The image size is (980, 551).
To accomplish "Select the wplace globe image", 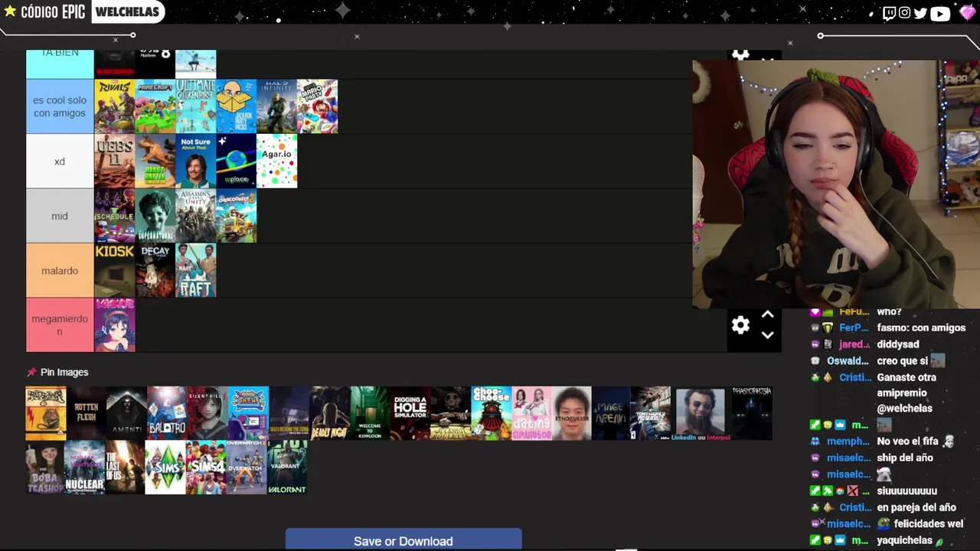I will click(237, 161).
